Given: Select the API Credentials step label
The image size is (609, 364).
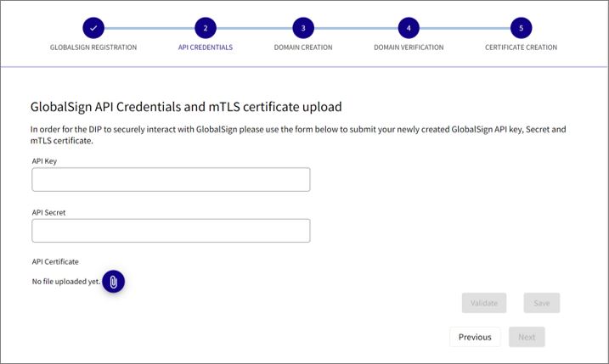Looking at the screenshot, I should tap(205, 48).
